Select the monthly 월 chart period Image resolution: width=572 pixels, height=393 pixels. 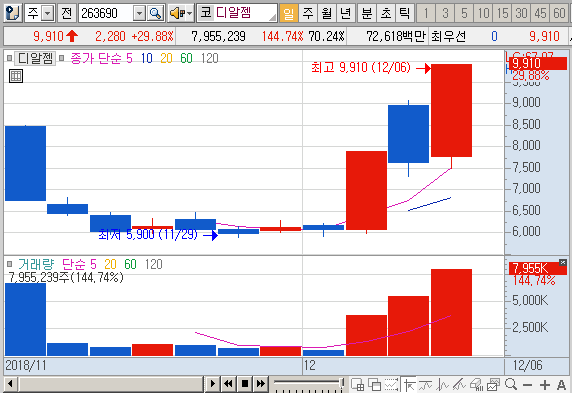[326, 14]
